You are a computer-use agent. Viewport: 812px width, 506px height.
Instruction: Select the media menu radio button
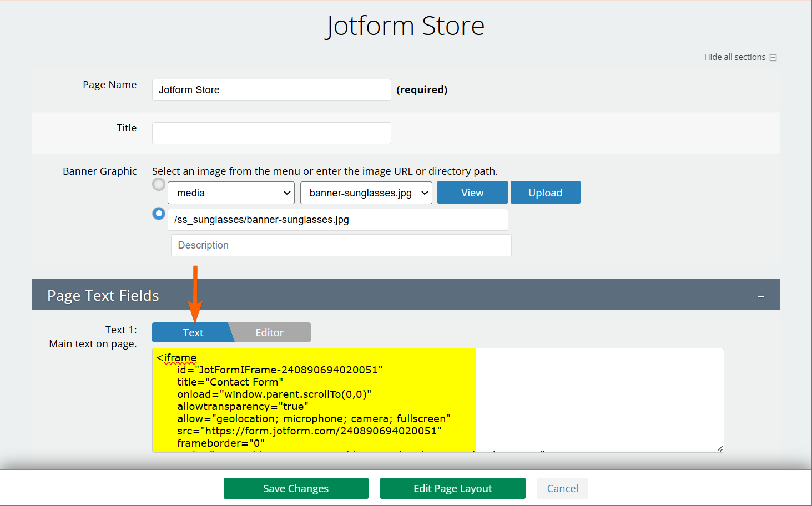click(159, 184)
